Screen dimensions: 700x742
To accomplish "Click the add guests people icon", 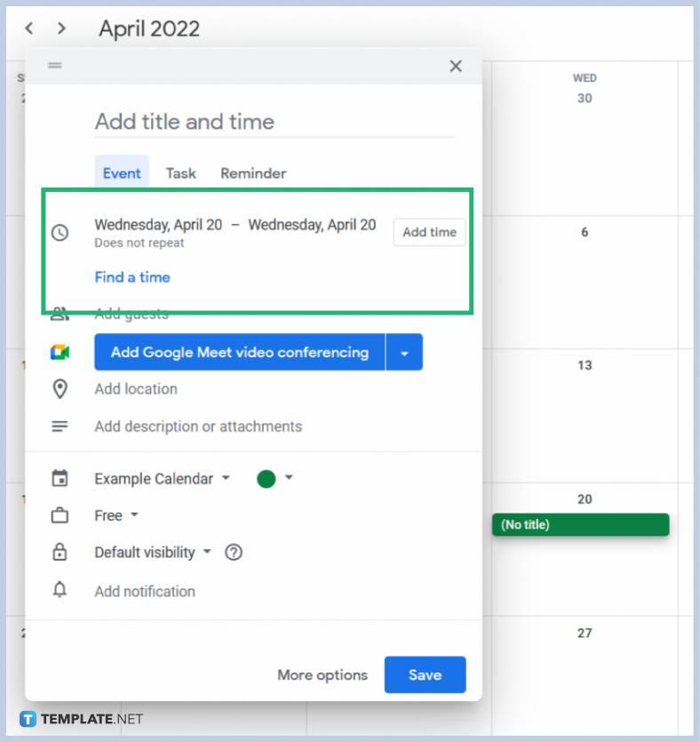I will click(60, 314).
